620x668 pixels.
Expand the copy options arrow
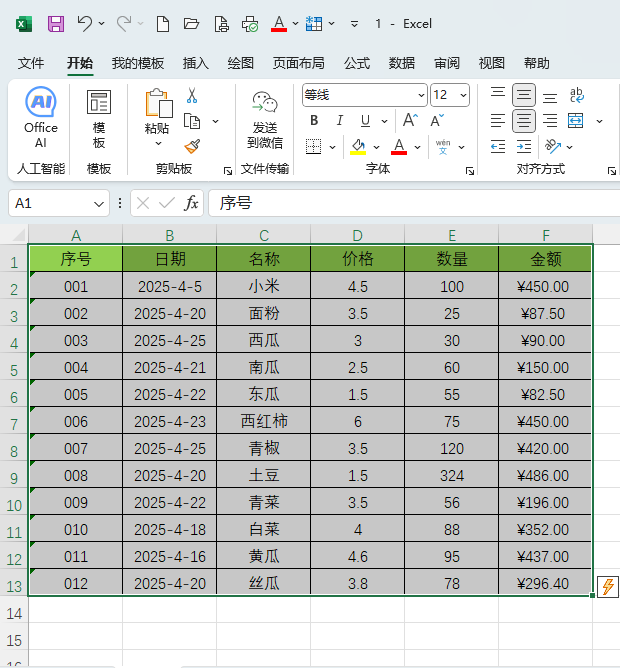(x=216, y=121)
